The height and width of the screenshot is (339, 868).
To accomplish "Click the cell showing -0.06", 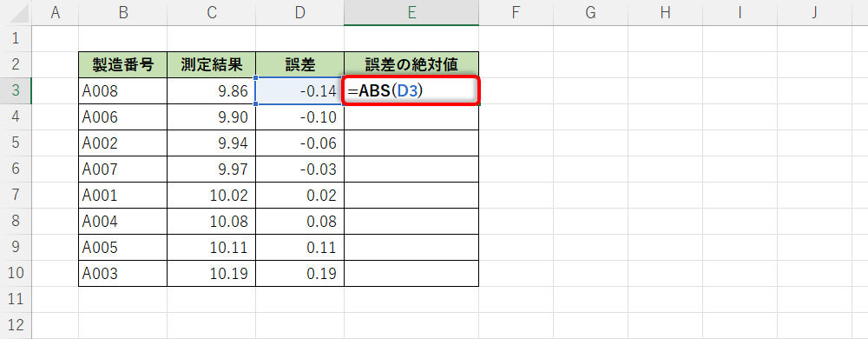I will pyautogui.click(x=299, y=143).
